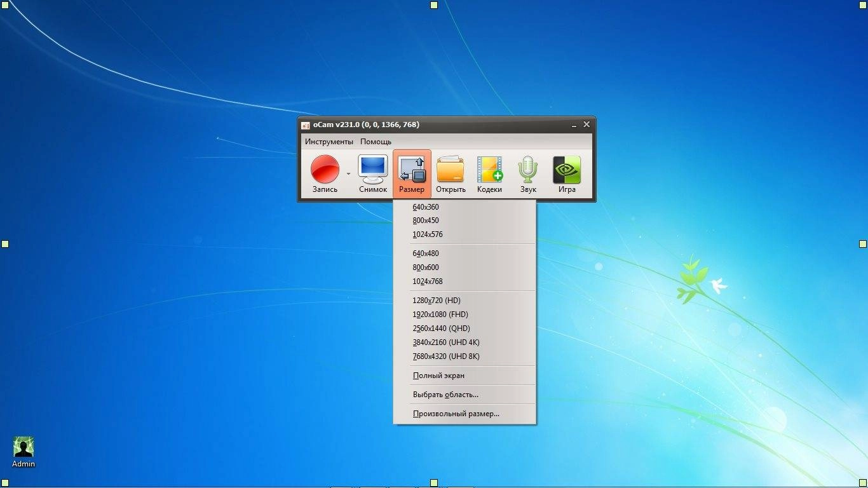Choose Полный экран full screen option
Screen dimensions: 868x488
point(465,376)
